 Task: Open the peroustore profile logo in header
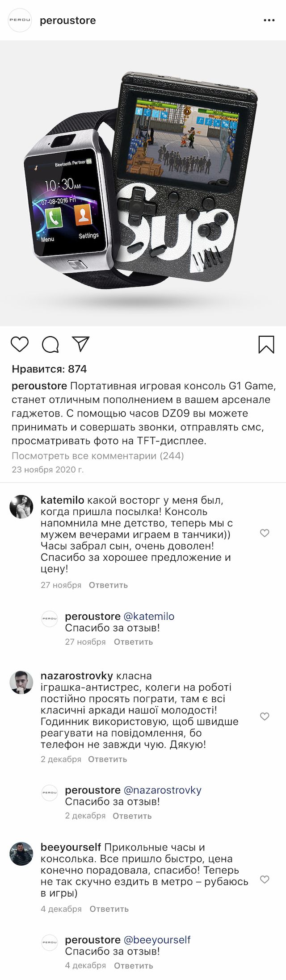pos(21,21)
